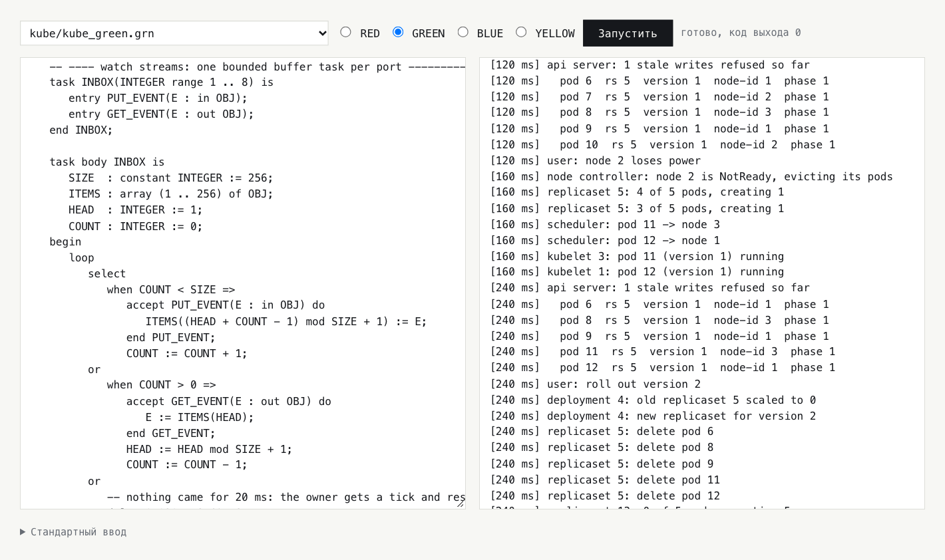Open the kube/kube_green.grn file dropdown
This screenshot has width=945, height=560.
click(174, 33)
